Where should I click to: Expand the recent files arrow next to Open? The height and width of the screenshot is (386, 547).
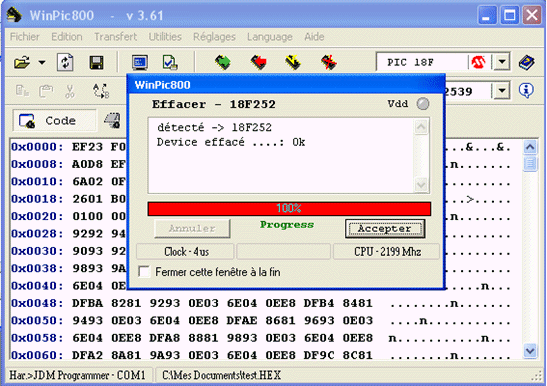tap(42, 63)
